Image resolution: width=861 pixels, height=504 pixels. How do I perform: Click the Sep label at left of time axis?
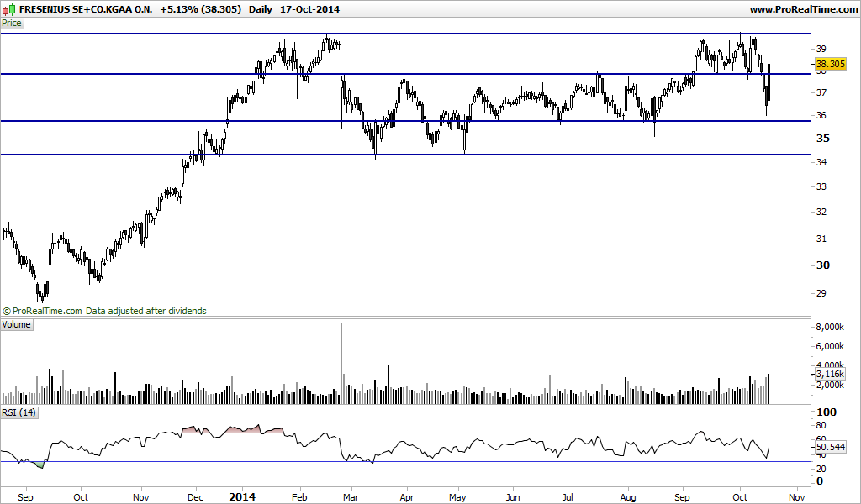[25, 497]
